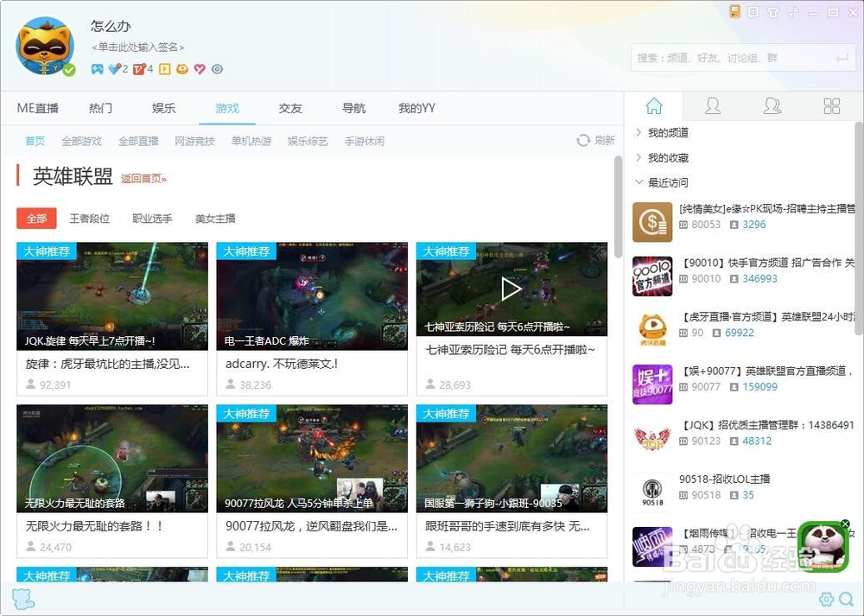The width and height of the screenshot is (864, 616).
Task: Switch to the 热门 tab
Action: pos(101,108)
